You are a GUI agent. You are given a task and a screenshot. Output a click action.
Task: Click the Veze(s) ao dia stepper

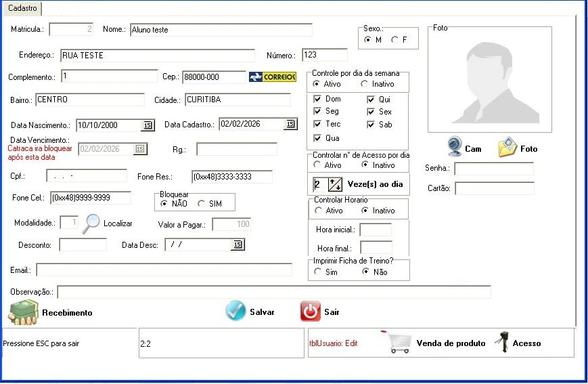336,184
